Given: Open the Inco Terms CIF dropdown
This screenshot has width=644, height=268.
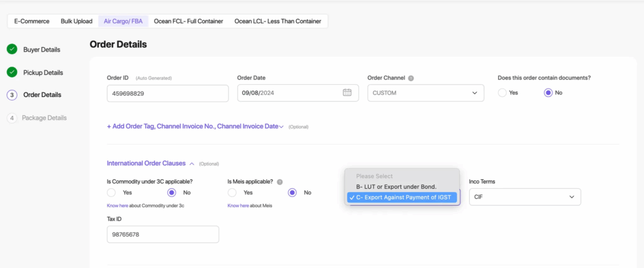Looking at the screenshot, I should [x=525, y=197].
